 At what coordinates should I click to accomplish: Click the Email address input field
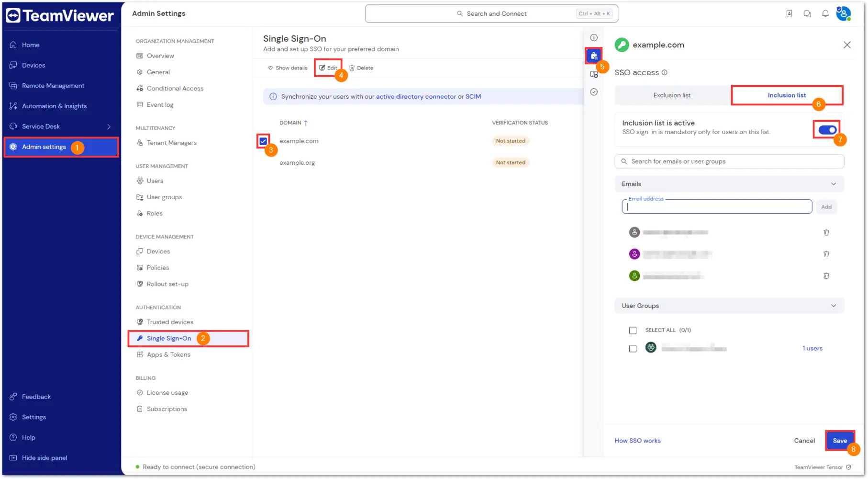[x=717, y=207]
